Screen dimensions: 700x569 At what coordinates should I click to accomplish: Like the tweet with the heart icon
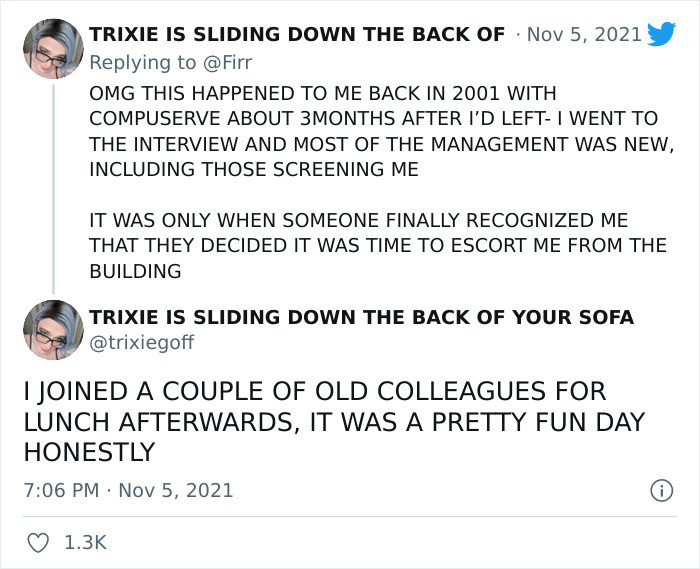click(38, 543)
